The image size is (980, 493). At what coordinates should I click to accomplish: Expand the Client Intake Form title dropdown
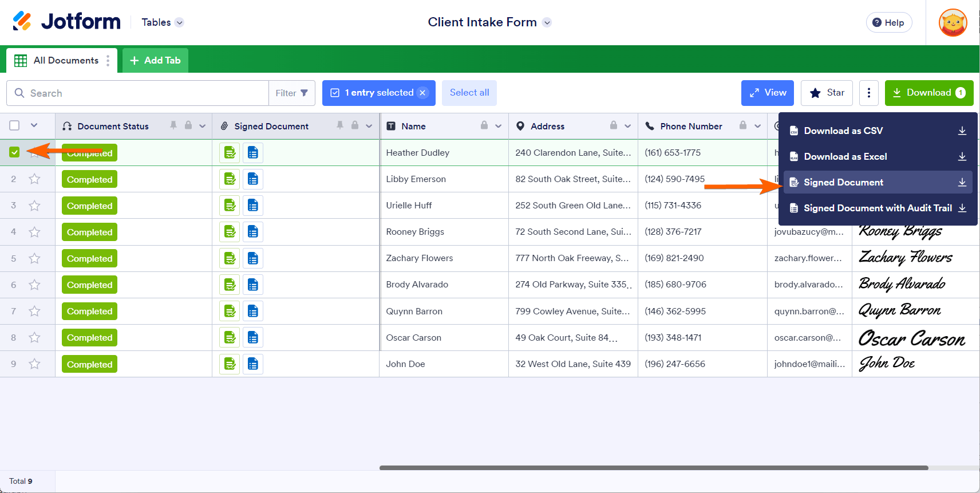[x=547, y=22]
